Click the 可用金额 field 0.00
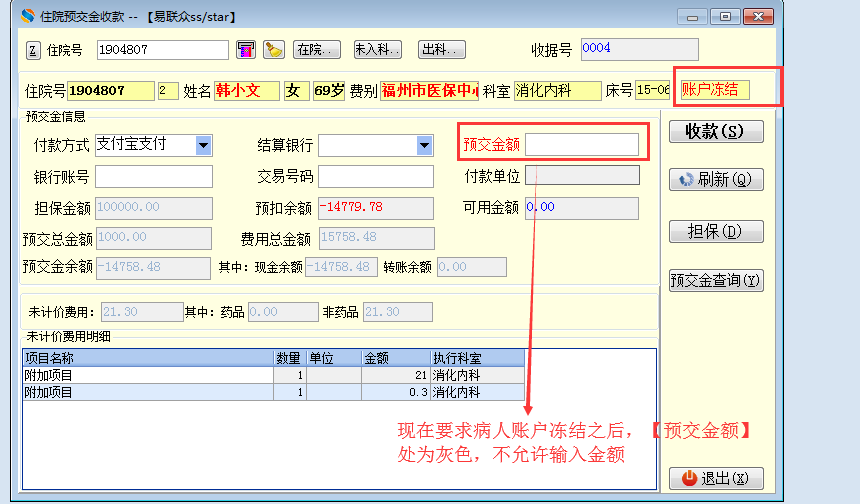Screen dimensions: 860x504 [582, 208]
